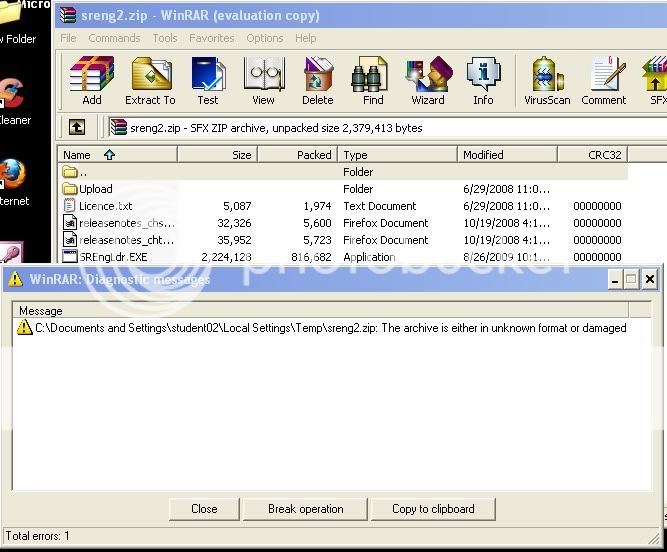Click the Delete toolbar icon
The image size is (667, 552).
[x=318, y=74]
